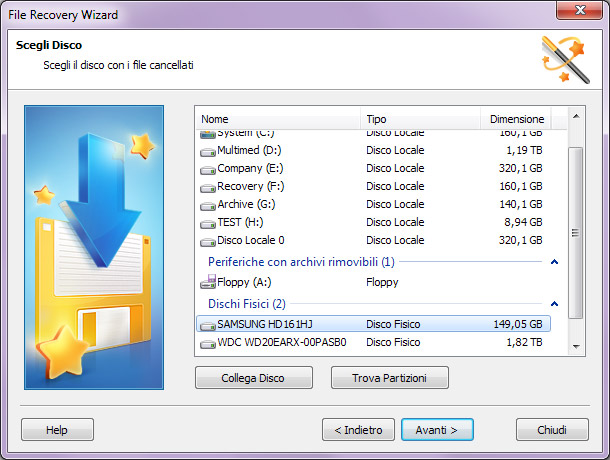Click the Floppy (A:) drive icon
This screenshot has height=460, width=610.
tap(208, 283)
